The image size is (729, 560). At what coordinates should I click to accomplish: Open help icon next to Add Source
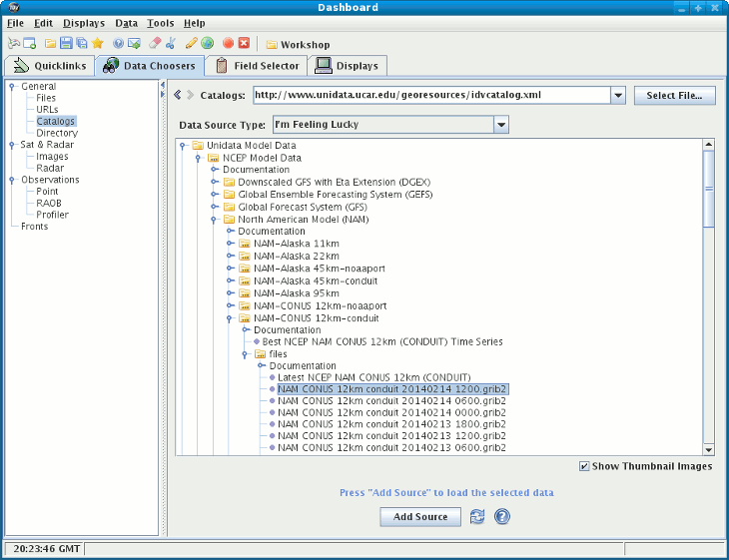pos(502,516)
